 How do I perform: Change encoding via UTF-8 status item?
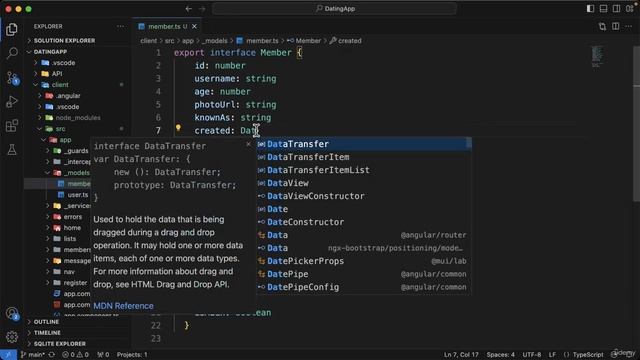(x=531, y=355)
